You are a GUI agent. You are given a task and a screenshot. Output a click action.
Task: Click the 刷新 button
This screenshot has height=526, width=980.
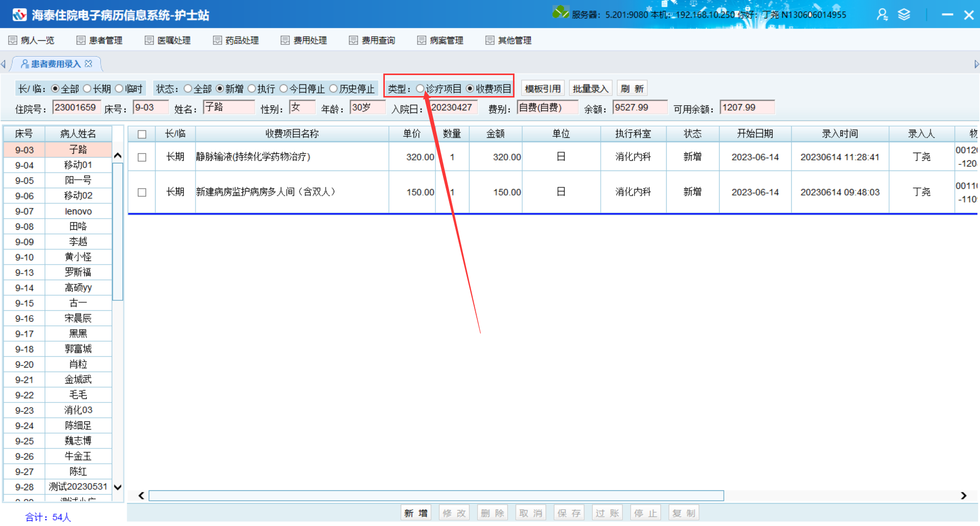click(632, 89)
